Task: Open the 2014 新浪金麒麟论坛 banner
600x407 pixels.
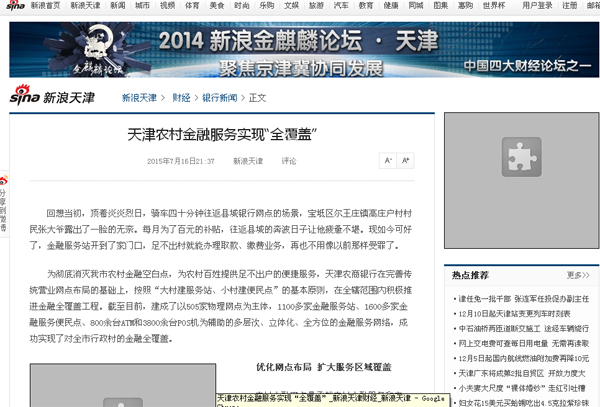Action: (304, 50)
